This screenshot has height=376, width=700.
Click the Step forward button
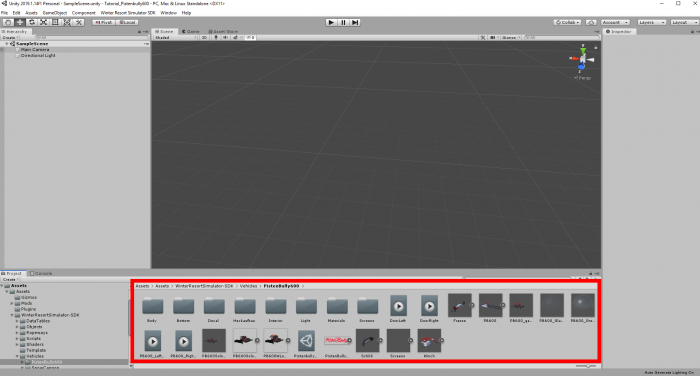coord(355,22)
